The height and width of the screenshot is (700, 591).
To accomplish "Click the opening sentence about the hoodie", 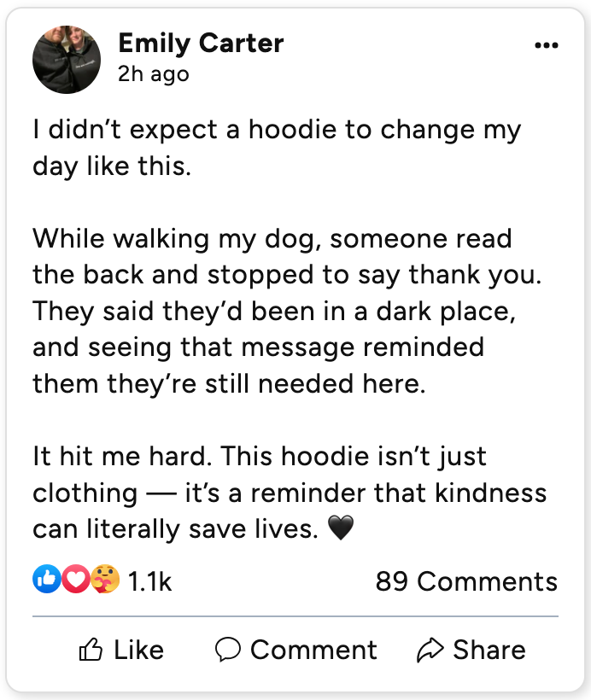I will tap(277, 148).
